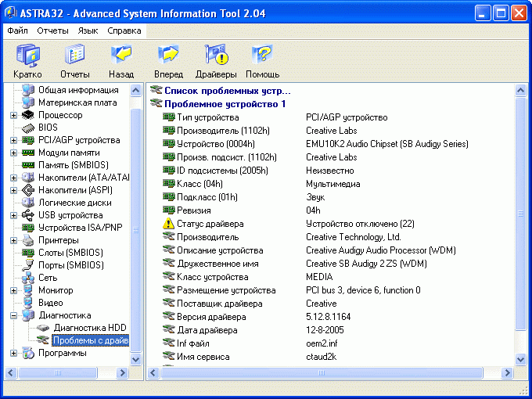Select Слоты (SMBIOS) in the tree
The height and width of the screenshot is (399, 532).
70,253
